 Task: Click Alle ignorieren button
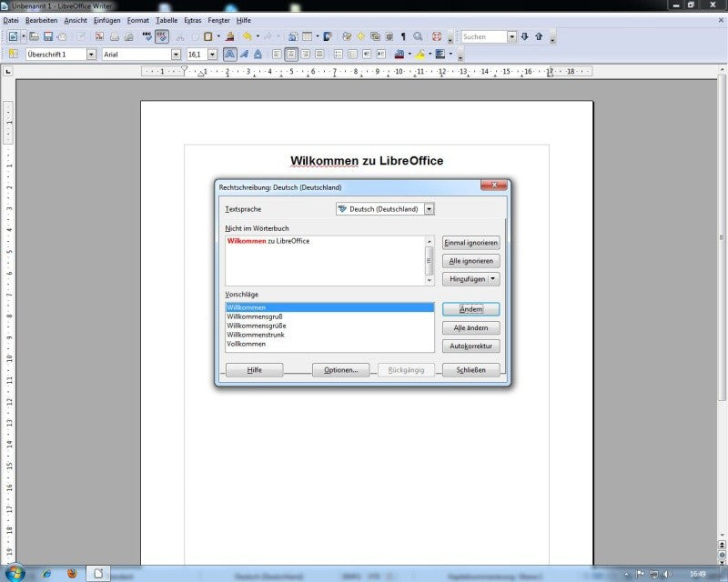pyautogui.click(x=470, y=261)
